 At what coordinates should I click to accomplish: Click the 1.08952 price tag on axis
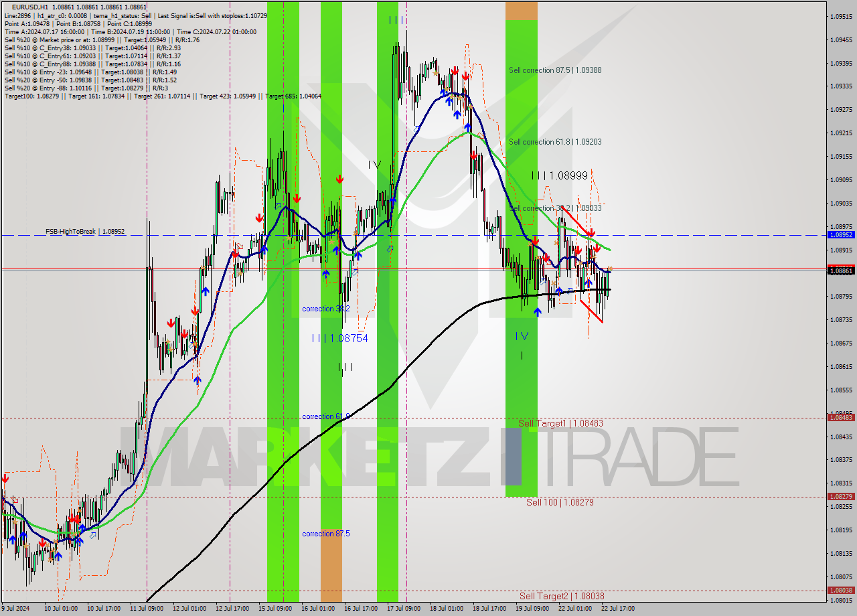click(840, 235)
